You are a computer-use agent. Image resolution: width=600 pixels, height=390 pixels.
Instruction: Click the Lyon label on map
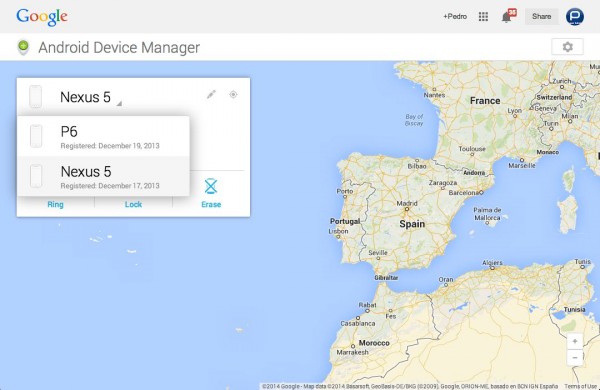tap(515, 111)
